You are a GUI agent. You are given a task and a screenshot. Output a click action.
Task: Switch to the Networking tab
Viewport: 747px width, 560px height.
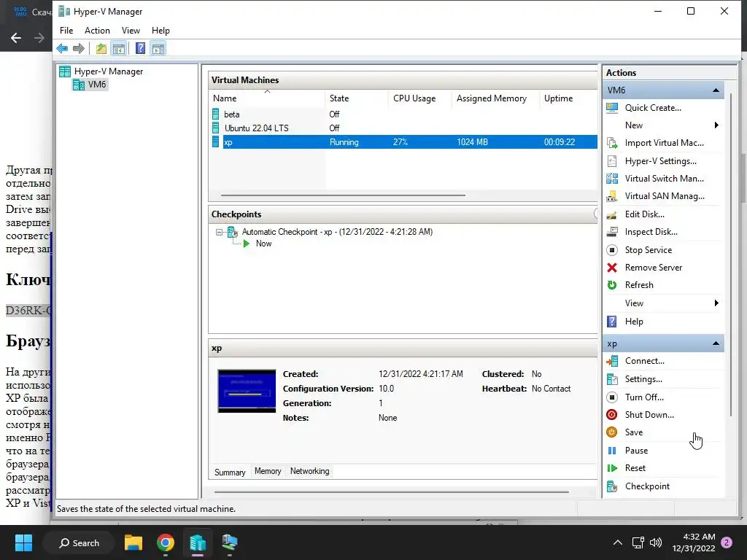[309, 471]
